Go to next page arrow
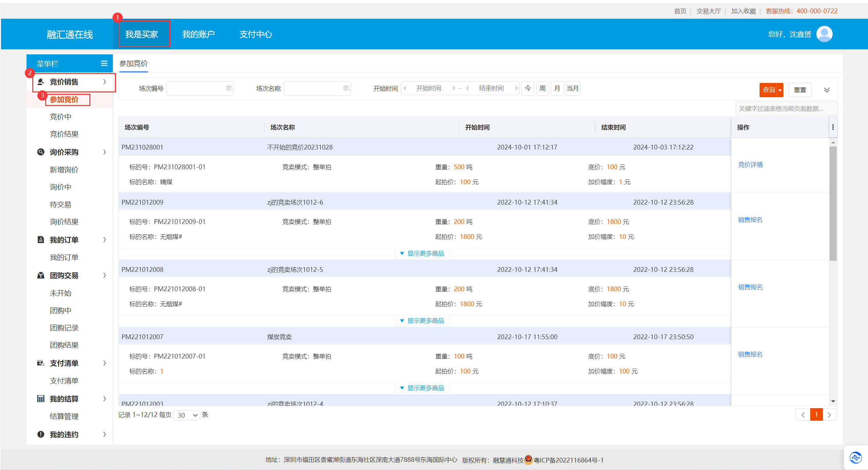 coord(829,415)
